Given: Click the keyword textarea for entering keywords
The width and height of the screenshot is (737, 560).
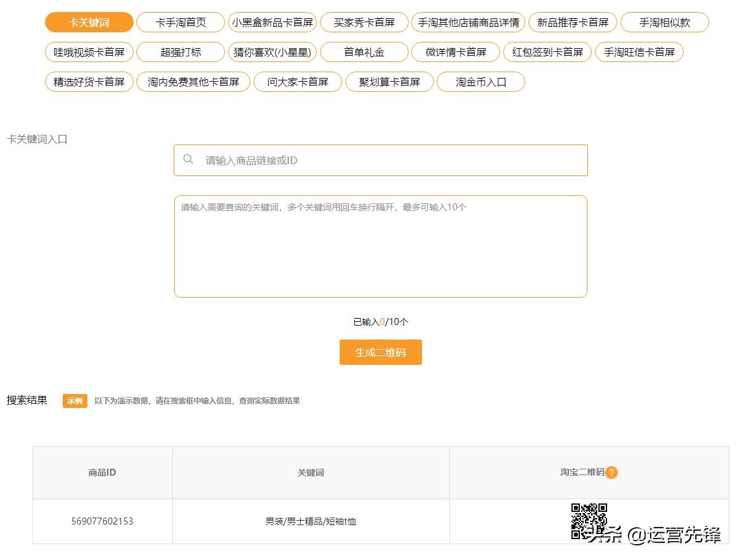Looking at the screenshot, I should pos(380,246).
